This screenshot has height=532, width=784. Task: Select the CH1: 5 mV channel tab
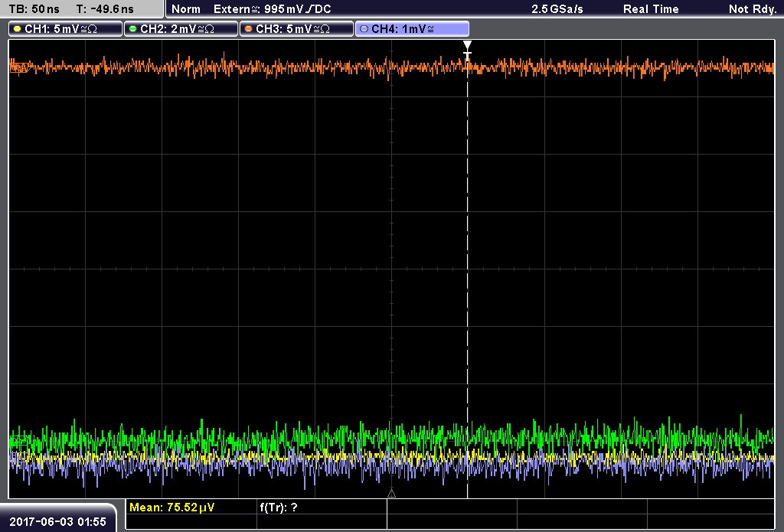point(66,28)
